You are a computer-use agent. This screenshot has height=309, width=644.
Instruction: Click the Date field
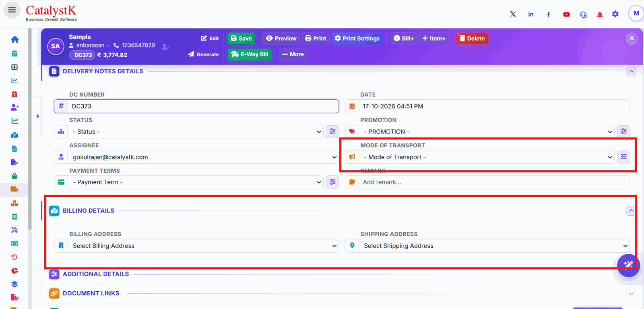(x=494, y=106)
